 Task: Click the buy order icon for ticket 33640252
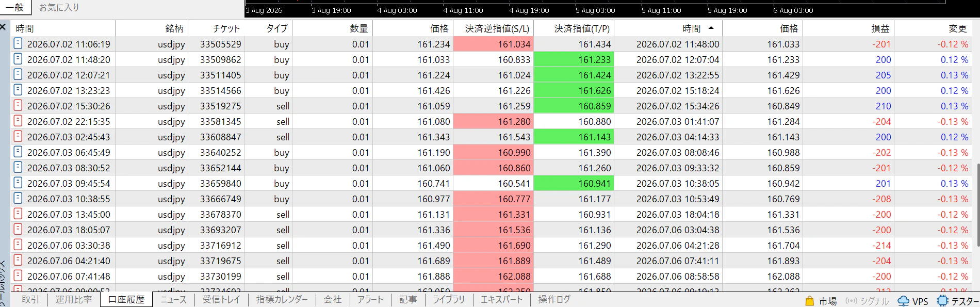pos(18,152)
